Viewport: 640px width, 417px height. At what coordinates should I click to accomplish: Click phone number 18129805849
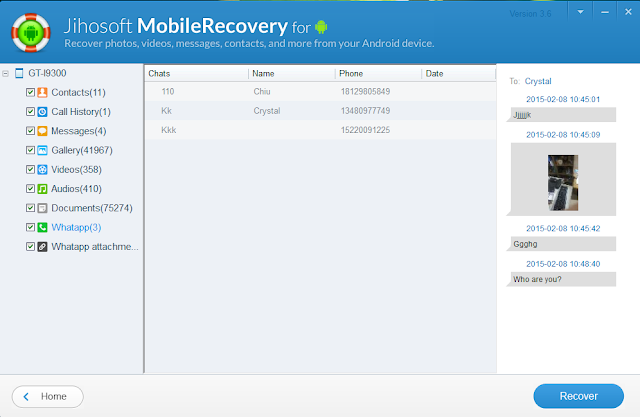365,91
